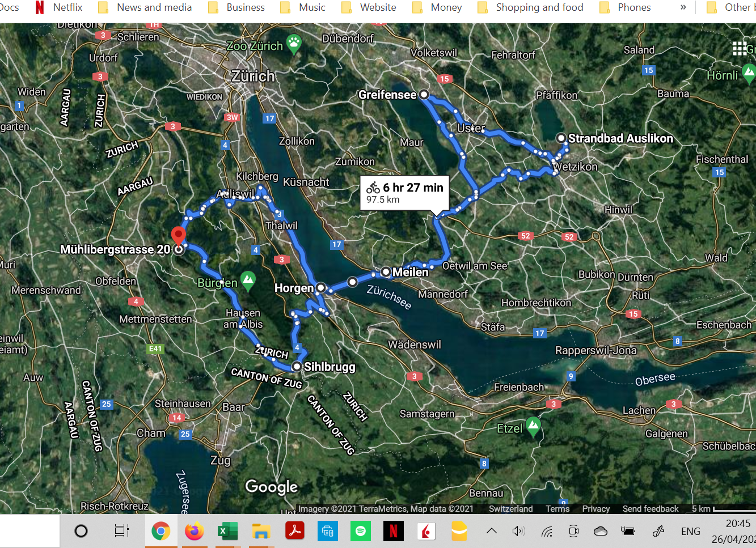Open the Music bookmarks folder

point(303,7)
